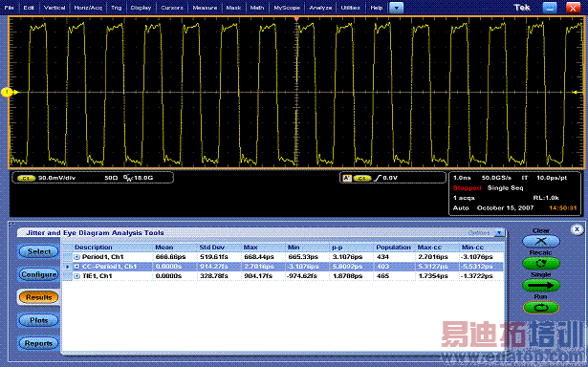
Task: Click the Clear results button
Action: 541,241
